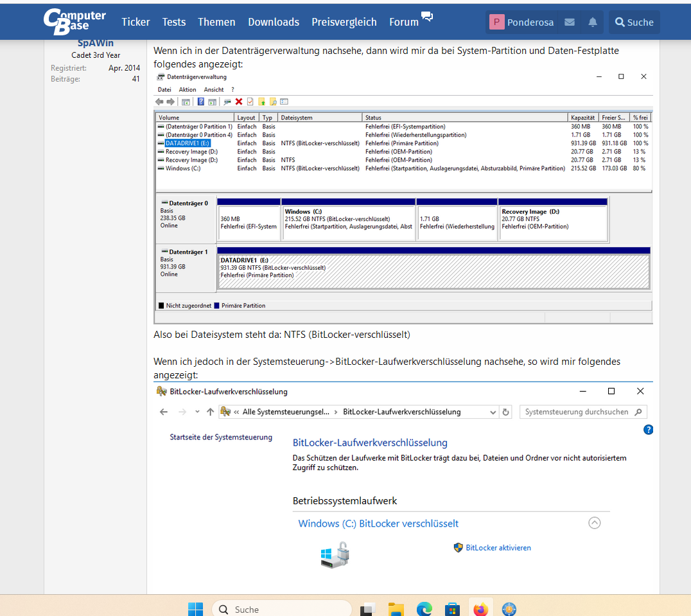691x616 pixels.
Task: Open the messages envelope icon
Action: 570,22
